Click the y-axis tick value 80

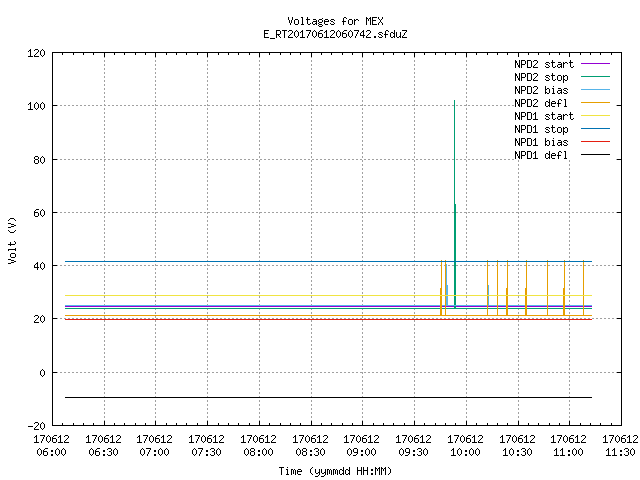(39, 160)
